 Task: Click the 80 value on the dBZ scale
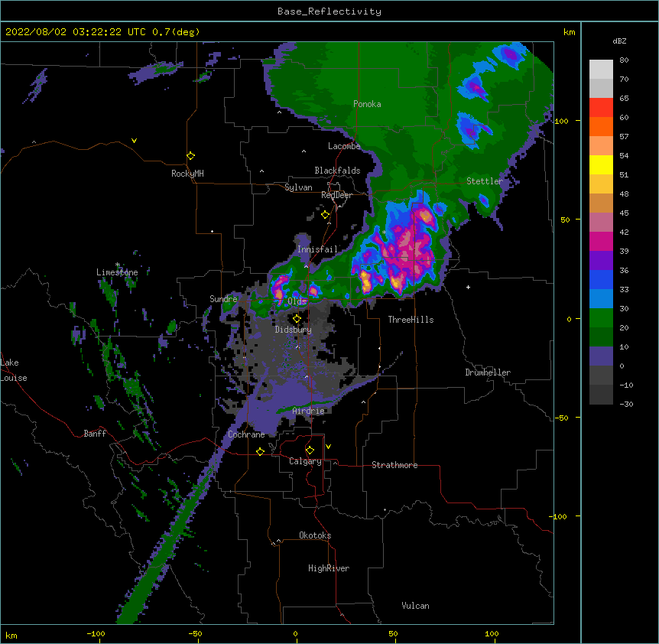click(624, 60)
